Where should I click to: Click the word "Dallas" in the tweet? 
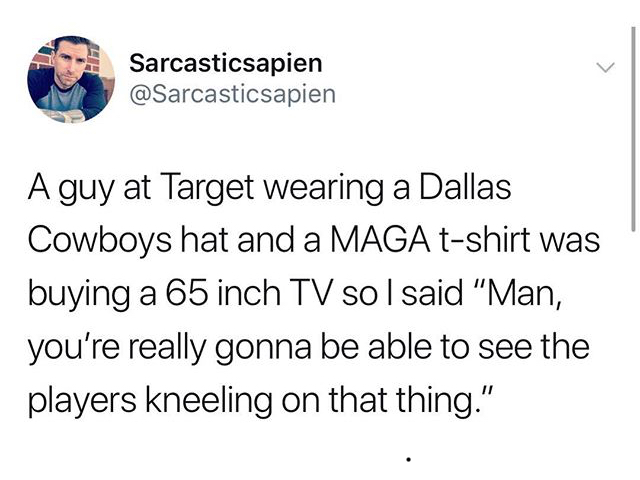465,187
